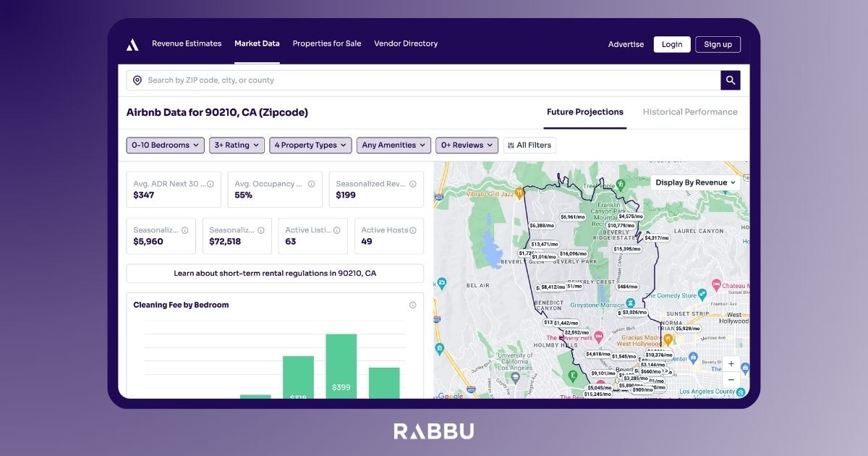The width and height of the screenshot is (868, 456).
Task: Click the Airbnb Data for 90210 heading
Action: (x=217, y=113)
